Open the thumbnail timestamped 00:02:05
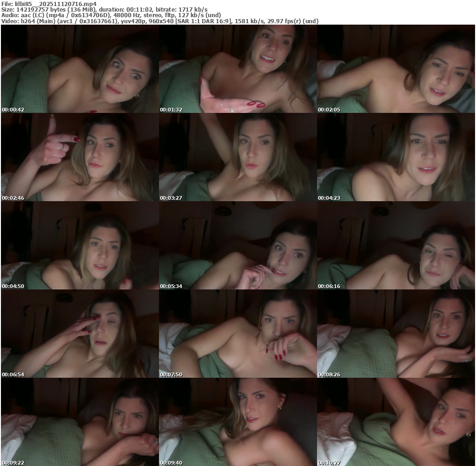This screenshot has width=476, height=466. (396, 69)
